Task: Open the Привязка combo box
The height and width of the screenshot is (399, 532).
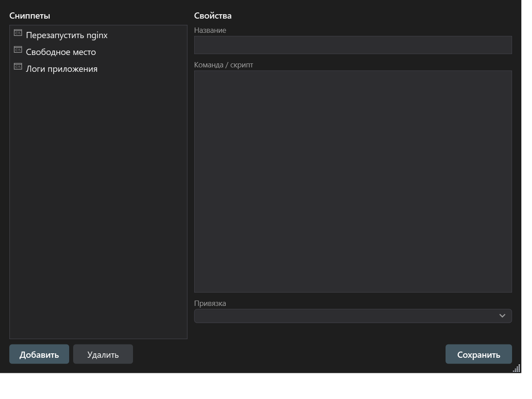Action: 353,316
